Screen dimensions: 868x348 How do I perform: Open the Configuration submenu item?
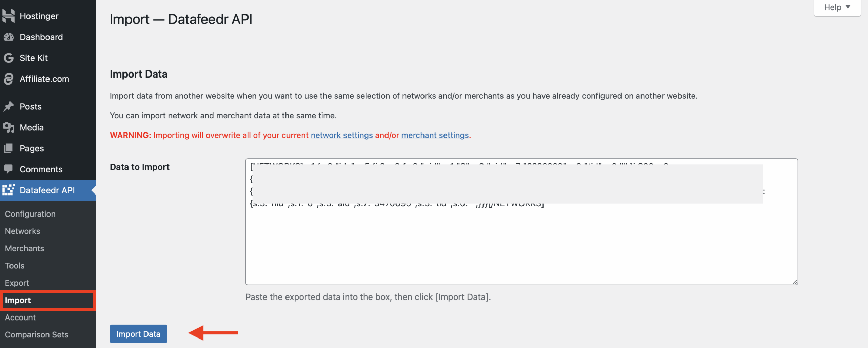[x=30, y=214]
